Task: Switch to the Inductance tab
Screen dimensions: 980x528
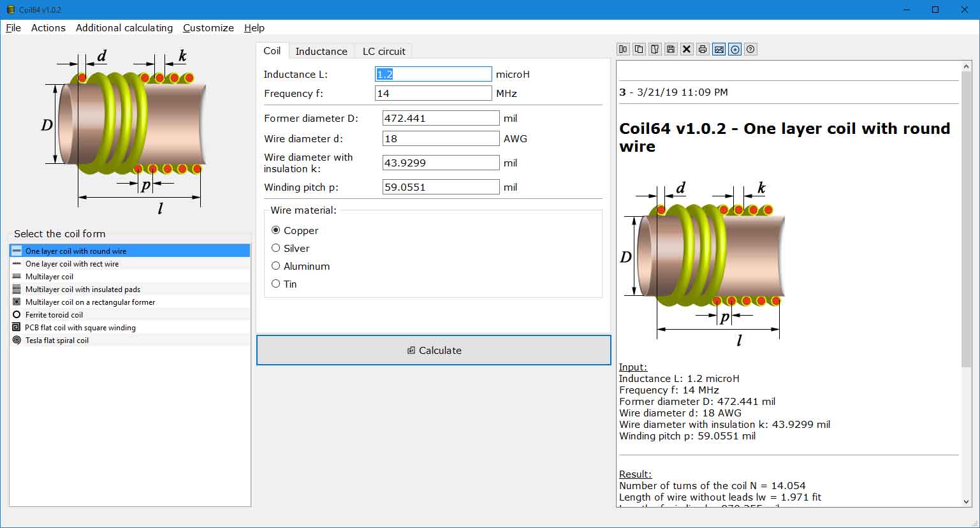Action: (321, 51)
